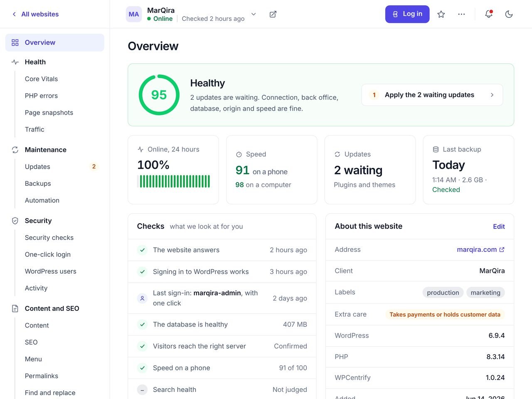This screenshot has height=399, width=532.
Task: Click the production label chip
Action: tap(443, 293)
